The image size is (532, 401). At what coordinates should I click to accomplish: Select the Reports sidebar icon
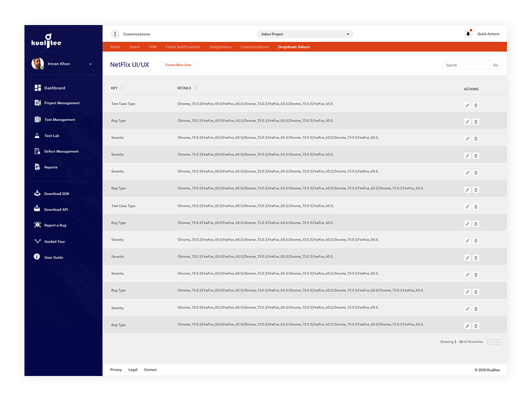coord(37,167)
